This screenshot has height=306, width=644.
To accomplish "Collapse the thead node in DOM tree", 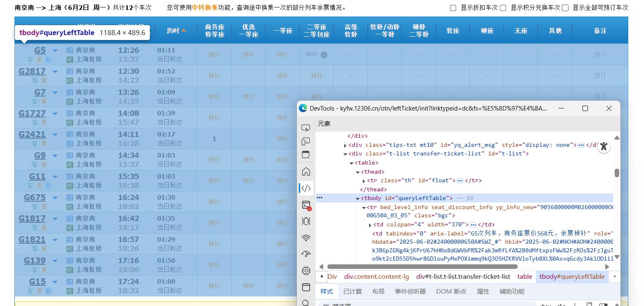I will pyautogui.click(x=358, y=172).
